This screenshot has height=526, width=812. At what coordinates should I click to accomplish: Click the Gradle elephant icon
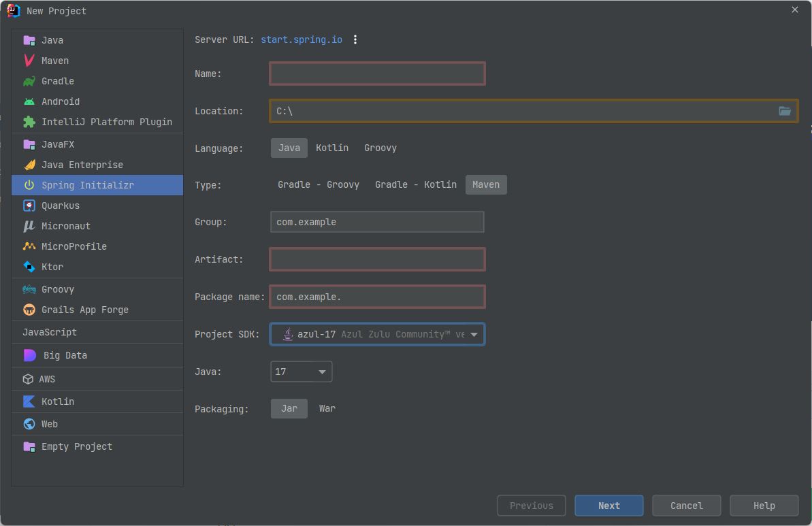29,81
